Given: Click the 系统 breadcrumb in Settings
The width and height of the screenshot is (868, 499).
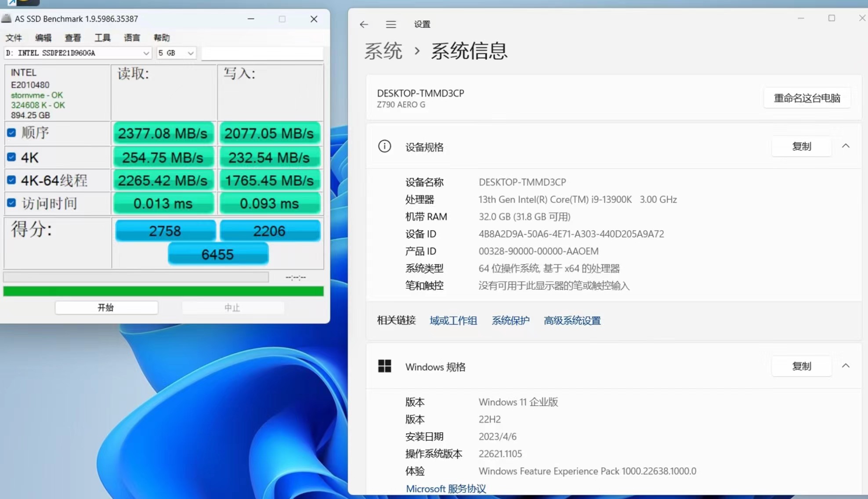Looking at the screenshot, I should click(383, 51).
